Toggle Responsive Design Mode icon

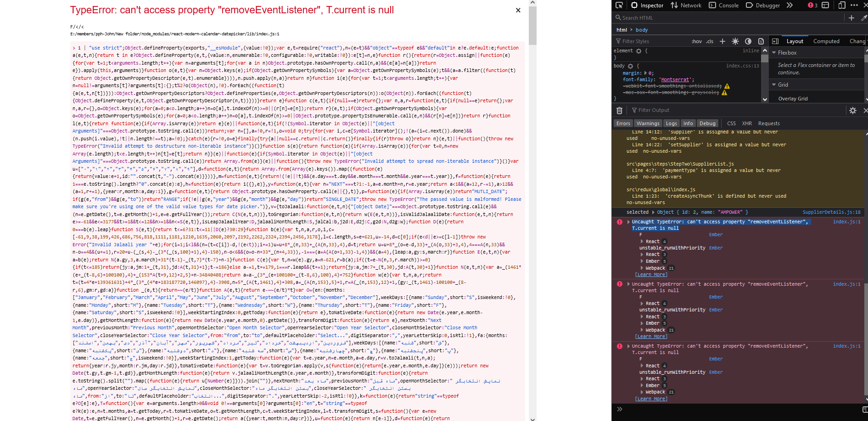[842, 5]
